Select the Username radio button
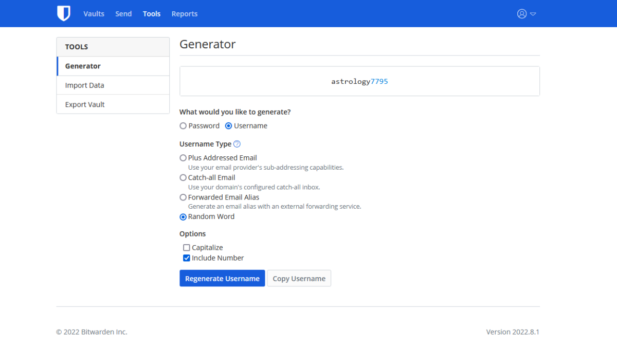Image resolution: width=617 pixels, height=364 pixels. [x=229, y=126]
